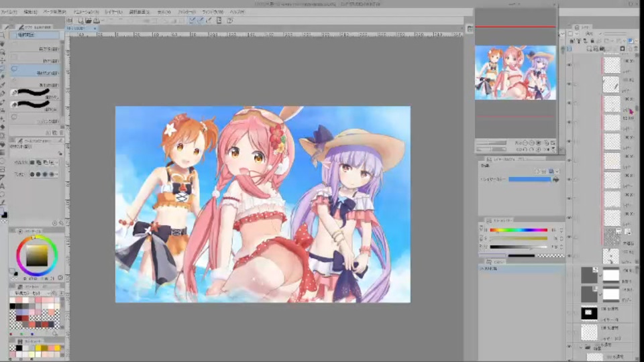
Task: Click the paint bucket beside layer color
Action: point(555,180)
